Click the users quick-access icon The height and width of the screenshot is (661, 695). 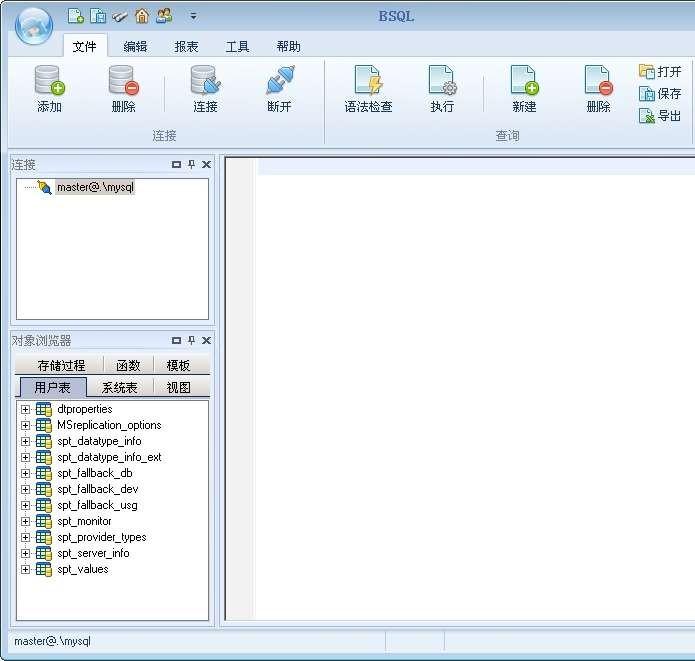(x=164, y=16)
